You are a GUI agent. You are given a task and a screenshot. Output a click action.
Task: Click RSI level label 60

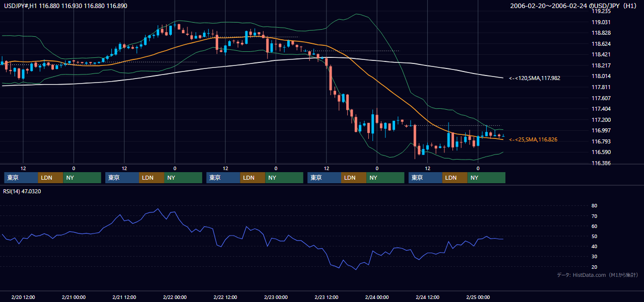point(594,226)
